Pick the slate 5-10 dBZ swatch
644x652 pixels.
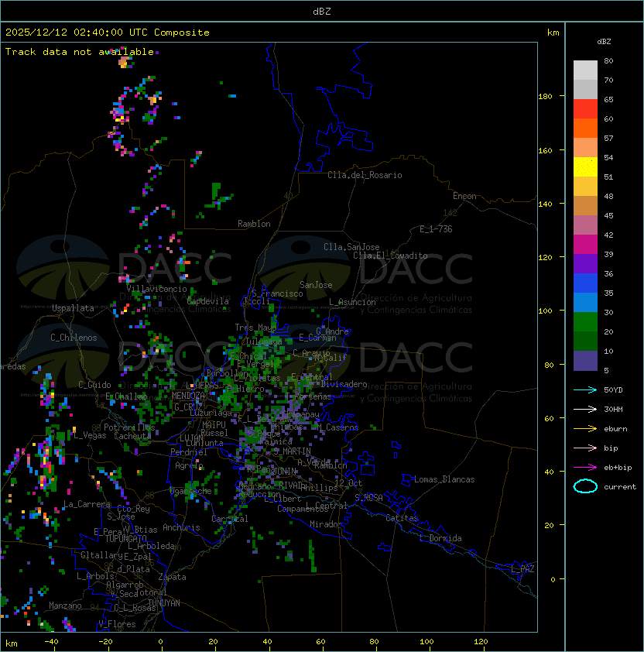click(585, 361)
